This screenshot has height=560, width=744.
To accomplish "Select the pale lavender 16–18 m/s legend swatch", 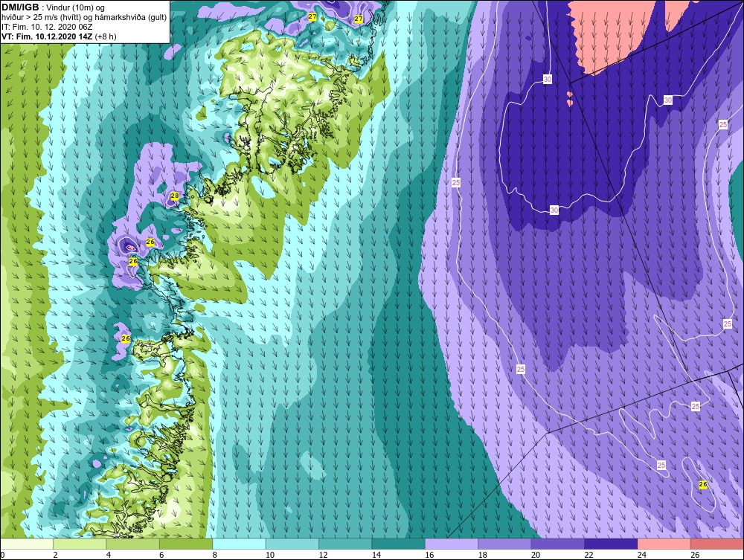I will [452, 544].
